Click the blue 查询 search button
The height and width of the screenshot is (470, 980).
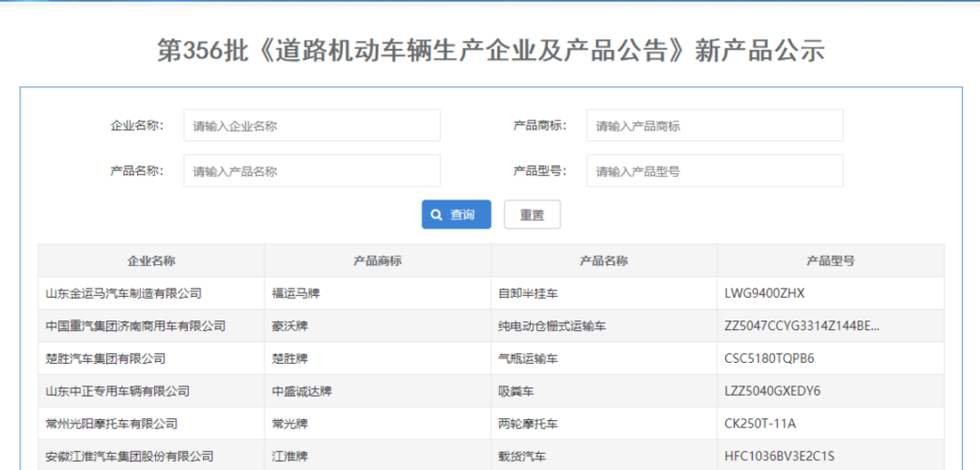(456, 214)
